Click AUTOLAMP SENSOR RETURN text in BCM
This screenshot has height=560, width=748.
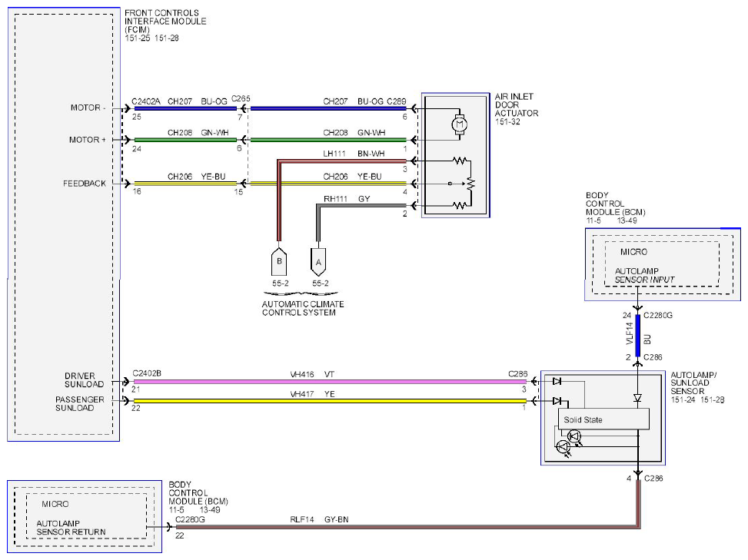[x=71, y=528]
